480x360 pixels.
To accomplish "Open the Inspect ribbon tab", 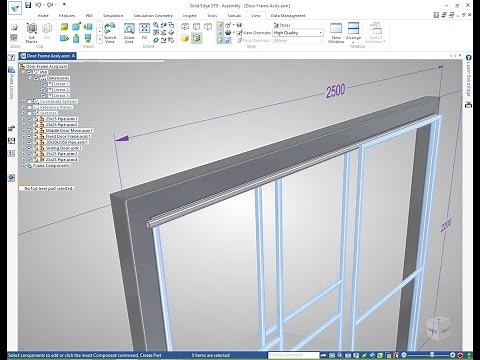I will [x=190, y=16].
